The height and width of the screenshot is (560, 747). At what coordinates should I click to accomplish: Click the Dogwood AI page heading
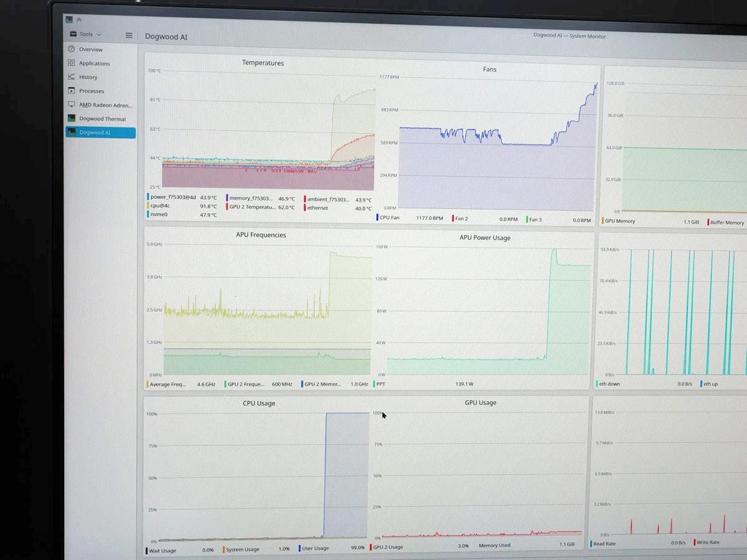tap(166, 37)
